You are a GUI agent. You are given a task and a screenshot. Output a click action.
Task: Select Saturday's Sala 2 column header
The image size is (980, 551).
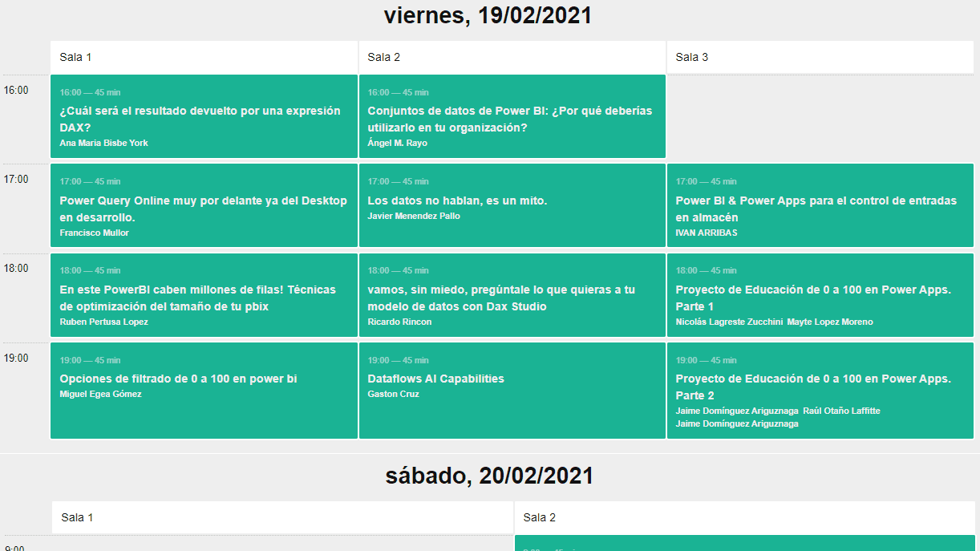coord(744,517)
